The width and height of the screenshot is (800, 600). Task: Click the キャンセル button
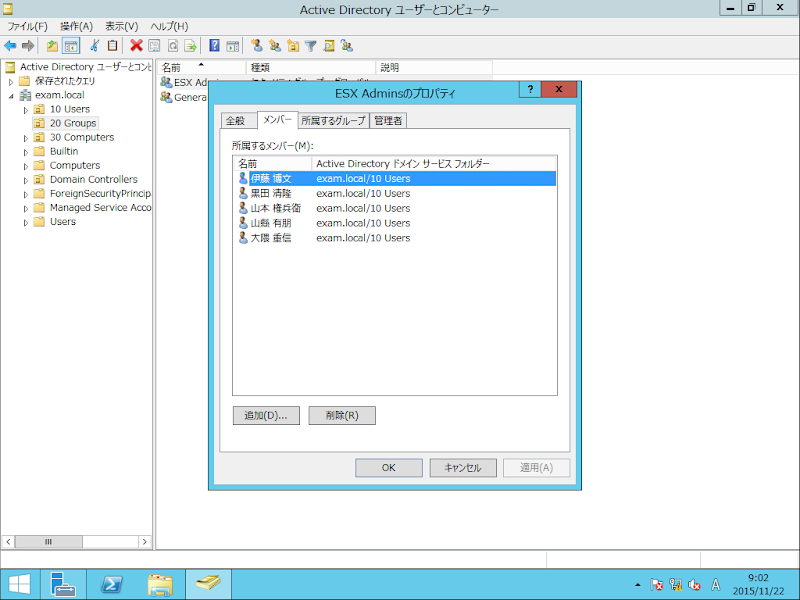[463, 468]
